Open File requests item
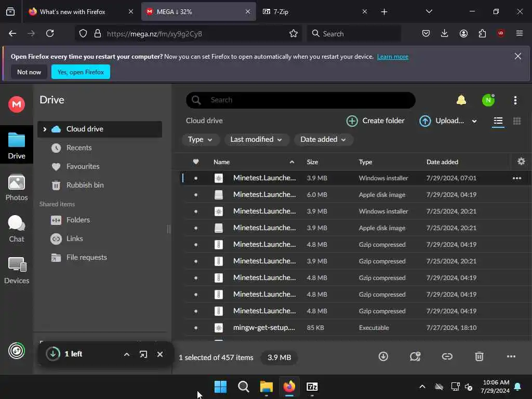The height and width of the screenshot is (399, 532). click(x=99, y=258)
